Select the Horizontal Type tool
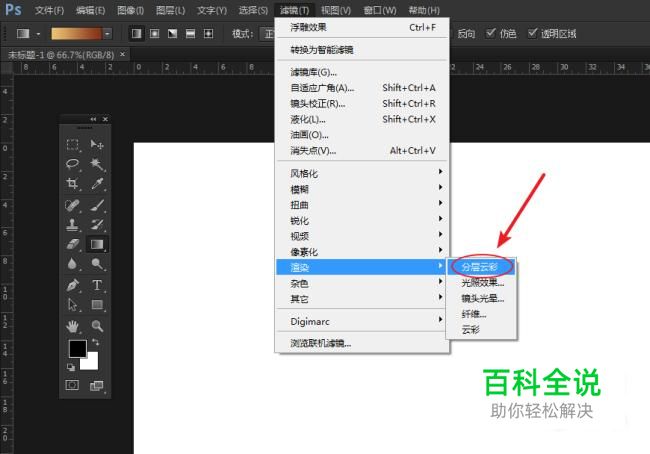The width and height of the screenshot is (650, 454). tap(97, 285)
